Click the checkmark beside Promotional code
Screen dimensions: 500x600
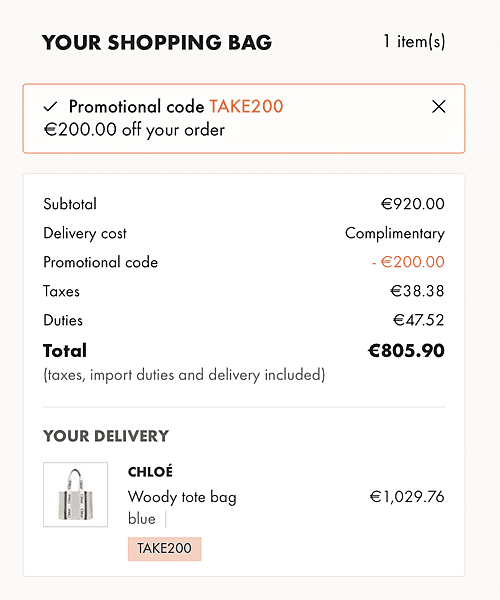click(x=50, y=107)
